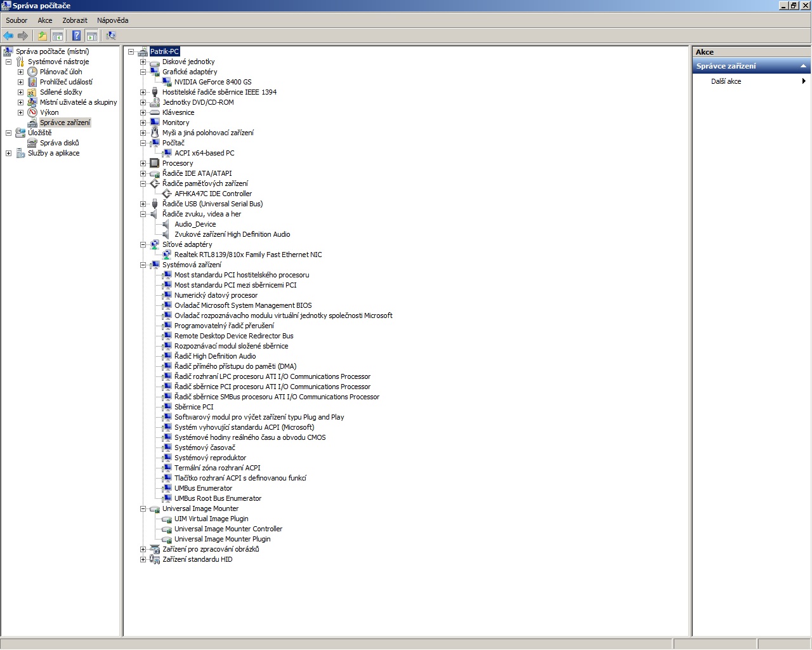
Task: Select Remote Desktop Device Redirector Bus
Action: click(233, 336)
